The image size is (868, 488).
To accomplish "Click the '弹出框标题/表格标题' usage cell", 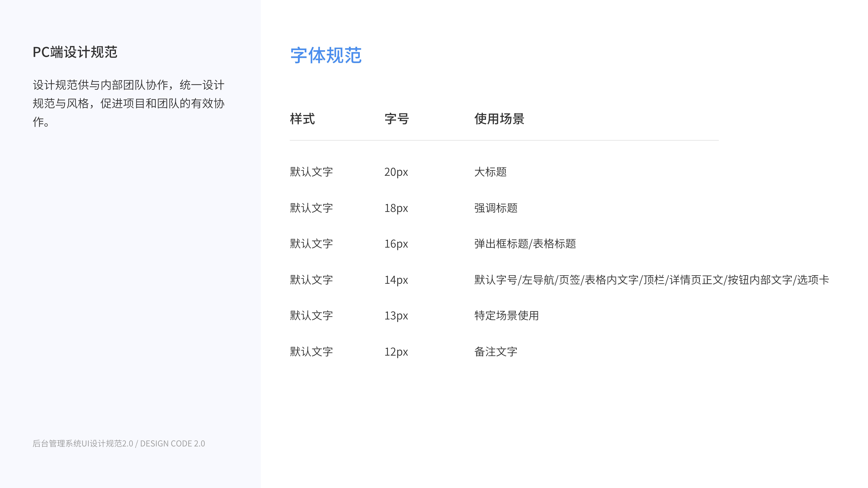I will (525, 244).
